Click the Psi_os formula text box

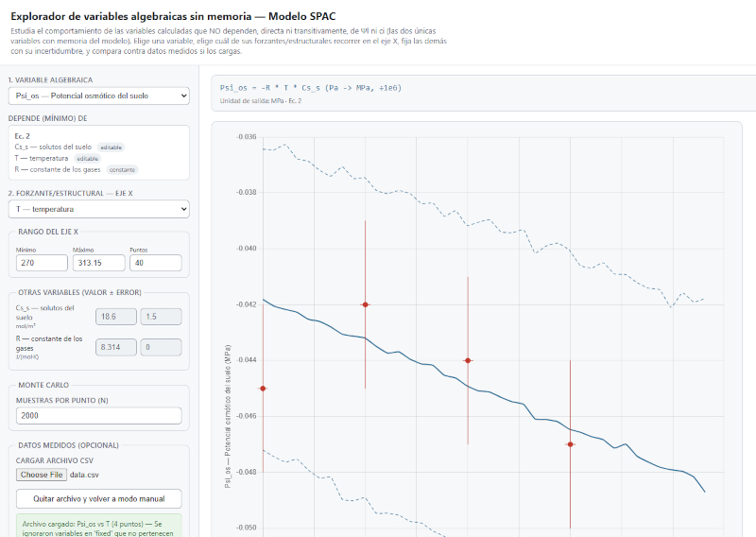(484, 93)
